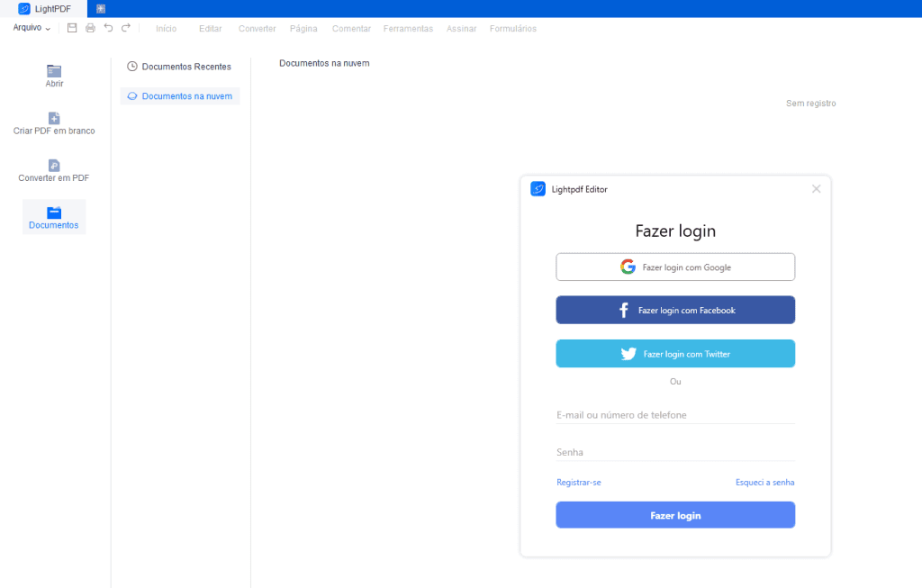Select the Documentos sidebar icon
This screenshot has width=922, height=588.
[x=54, y=213]
